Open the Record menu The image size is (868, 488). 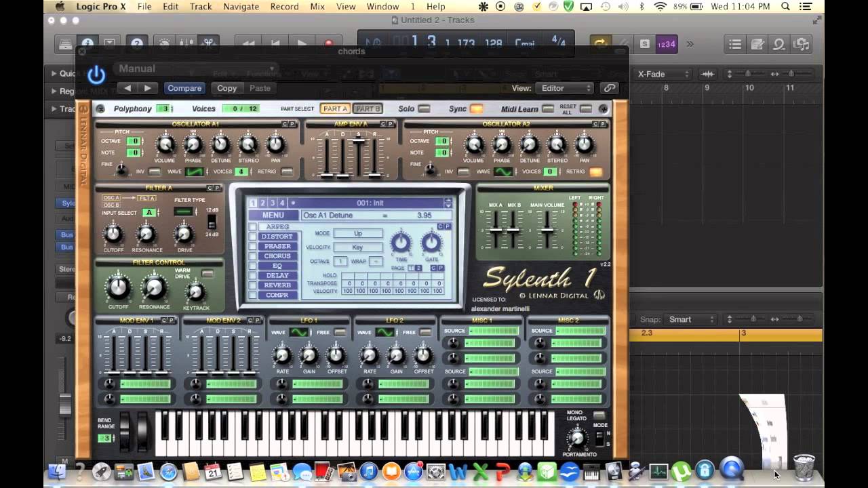[284, 6]
